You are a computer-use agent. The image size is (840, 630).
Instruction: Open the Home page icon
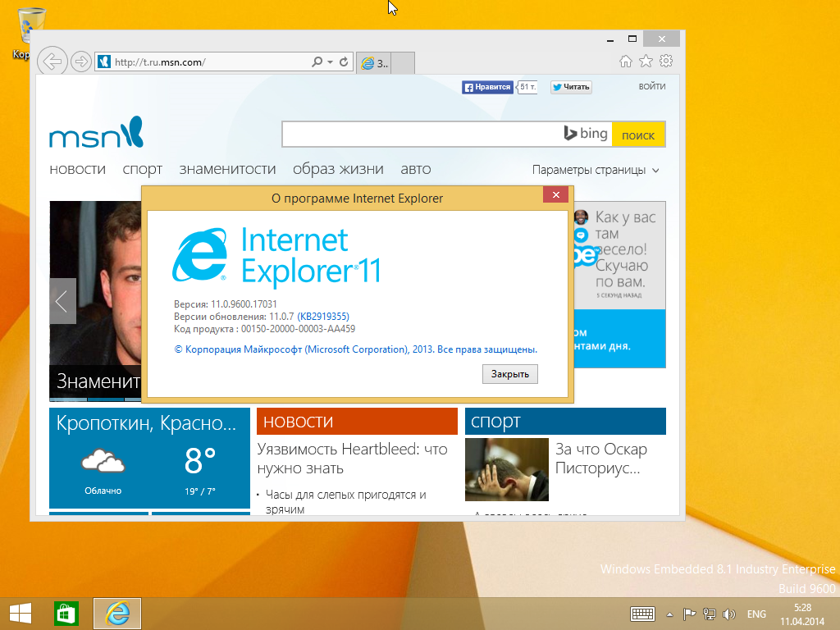pos(625,62)
